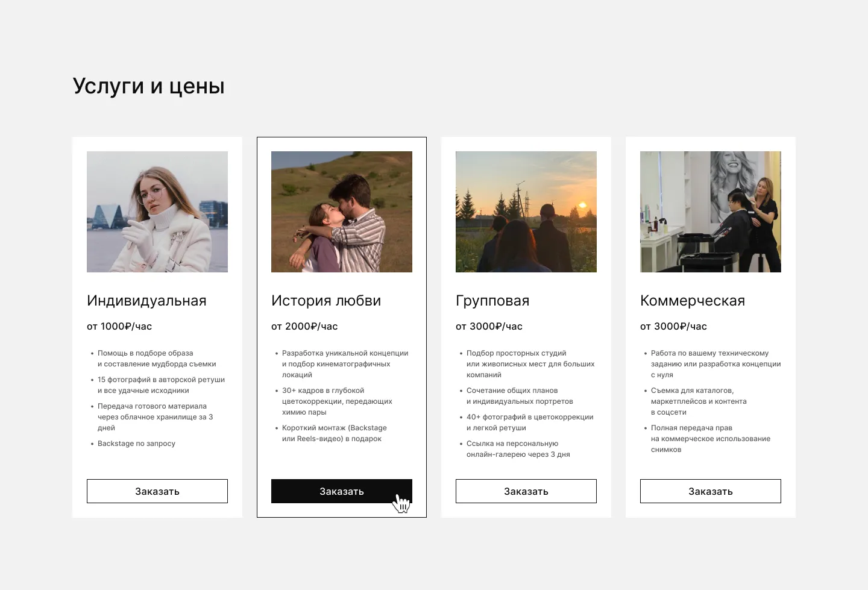The image size is (868, 590).
Task: Click the sunset group photo
Action: pos(526,212)
